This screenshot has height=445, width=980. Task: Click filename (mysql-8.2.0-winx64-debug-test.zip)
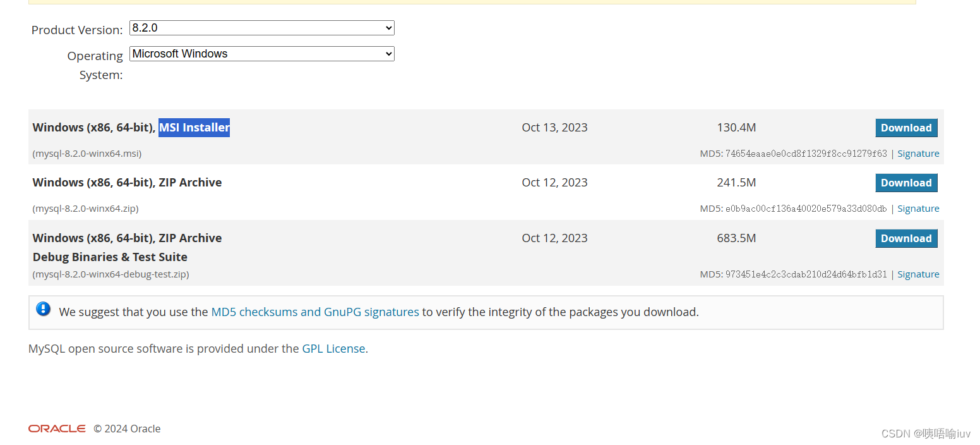[x=111, y=274]
